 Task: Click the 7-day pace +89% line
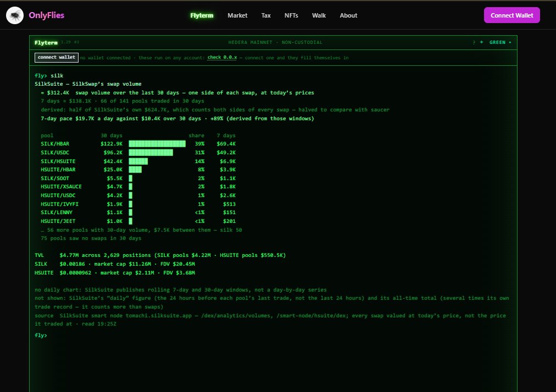(177, 119)
